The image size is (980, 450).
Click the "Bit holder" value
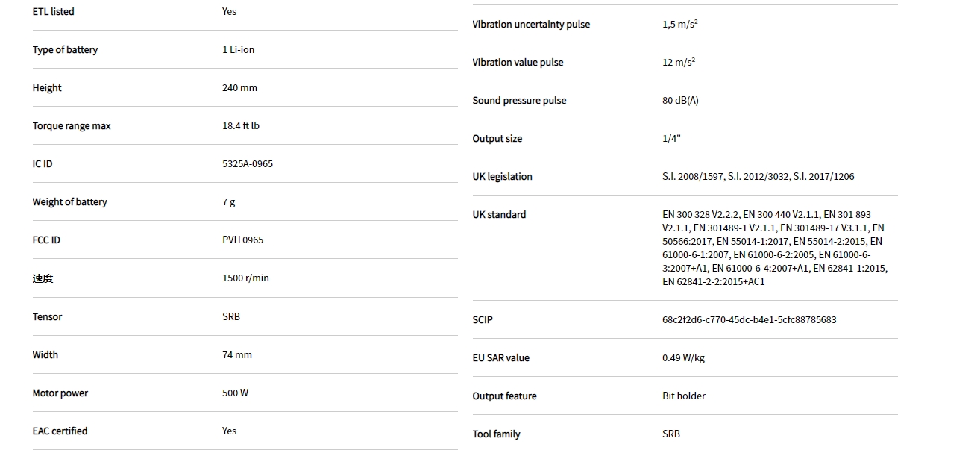683,396
